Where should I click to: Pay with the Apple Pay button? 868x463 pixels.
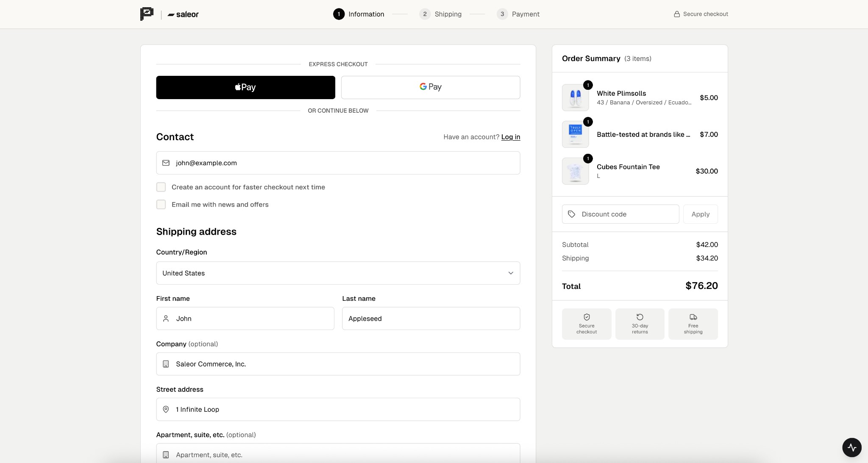coord(245,87)
